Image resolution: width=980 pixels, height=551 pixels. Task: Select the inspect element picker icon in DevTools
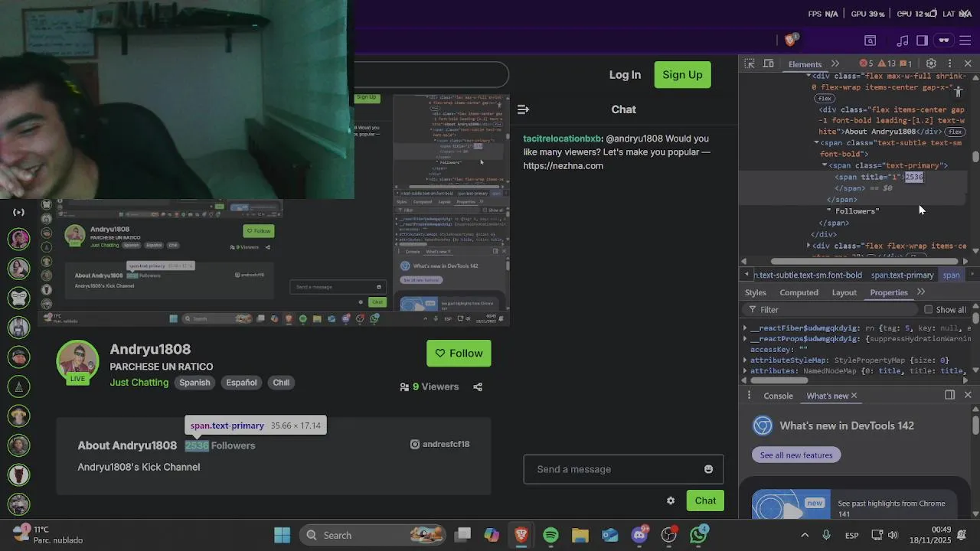750,64
